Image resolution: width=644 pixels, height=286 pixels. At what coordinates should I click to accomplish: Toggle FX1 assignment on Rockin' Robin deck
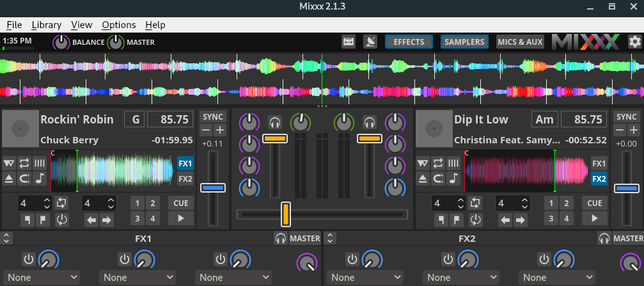click(x=185, y=164)
